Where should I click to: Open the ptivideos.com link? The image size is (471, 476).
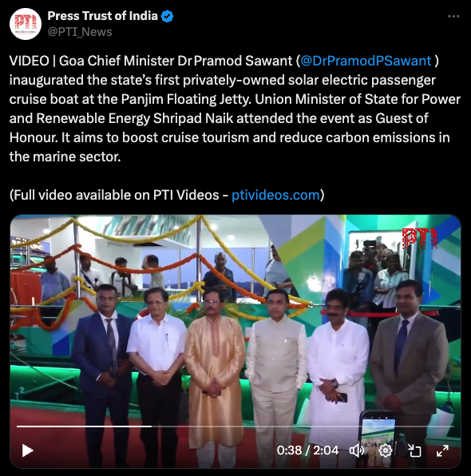click(275, 195)
